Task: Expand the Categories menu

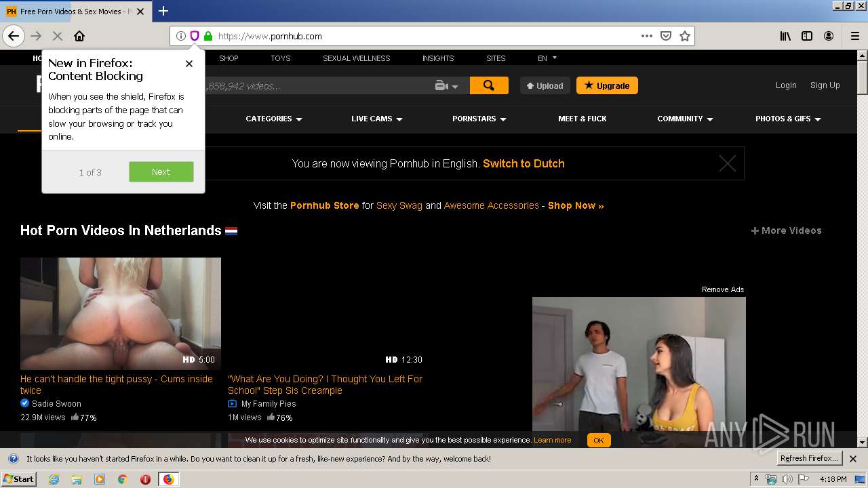Action: [274, 119]
